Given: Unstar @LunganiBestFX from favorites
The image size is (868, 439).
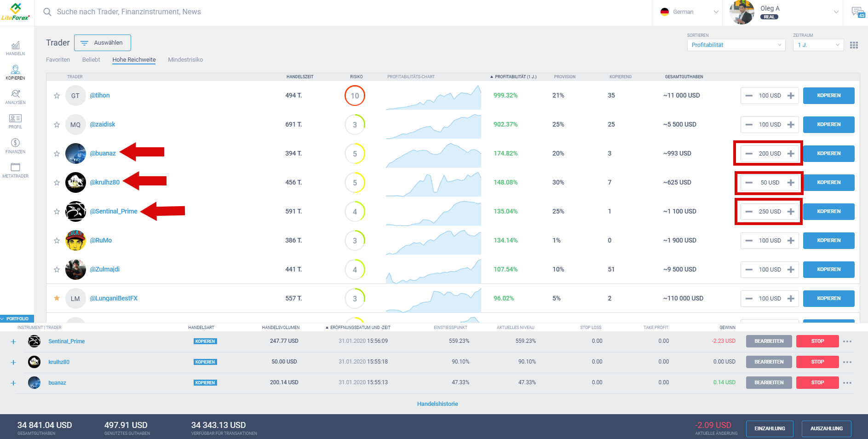Looking at the screenshot, I should coord(57,298).
